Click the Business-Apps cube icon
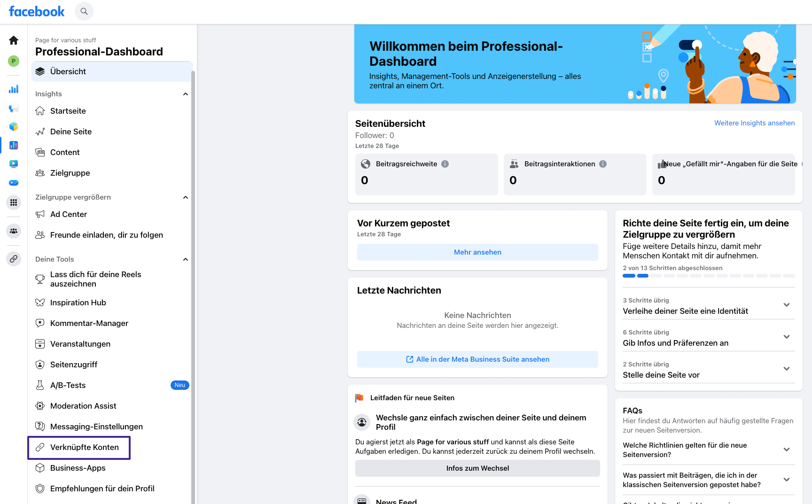The width and height of the screenshot is (812, 504). point(40,468)
